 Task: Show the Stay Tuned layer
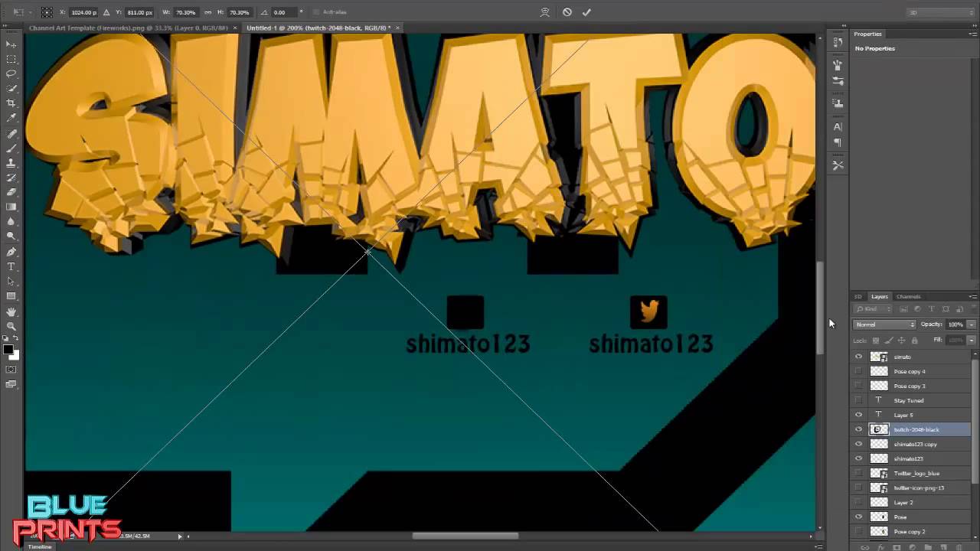(x=858, y=400)
